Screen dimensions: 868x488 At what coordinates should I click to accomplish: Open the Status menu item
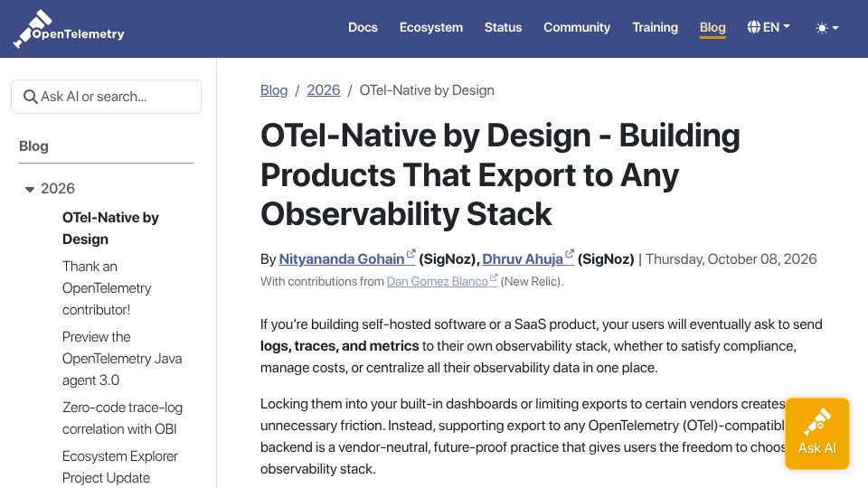click(504, 27)
